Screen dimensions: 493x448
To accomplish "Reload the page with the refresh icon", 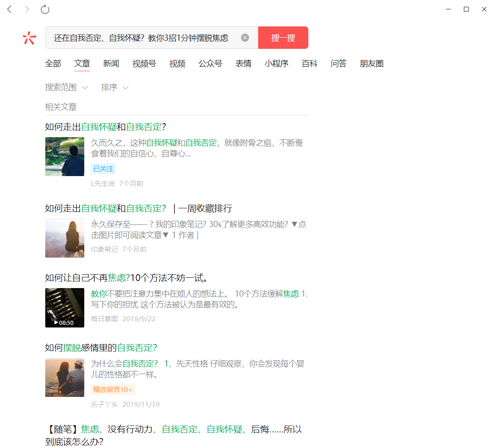I will tap(45, 9).
